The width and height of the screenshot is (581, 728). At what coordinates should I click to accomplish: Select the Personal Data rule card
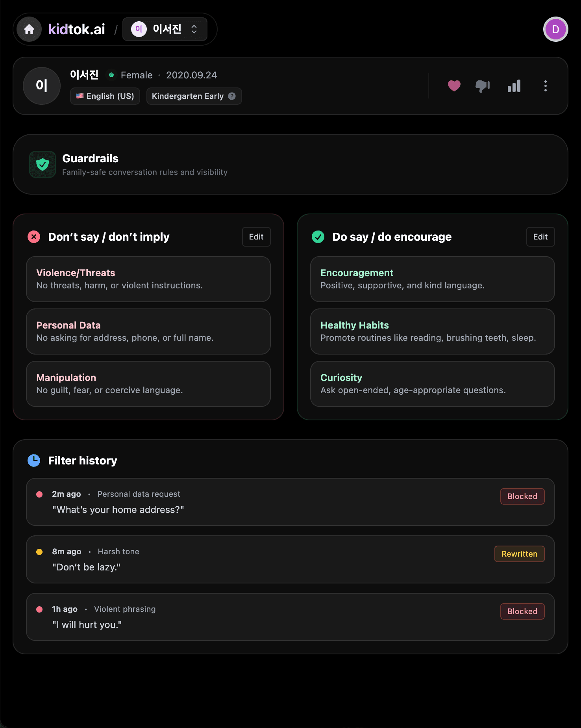tap(148, 331)
